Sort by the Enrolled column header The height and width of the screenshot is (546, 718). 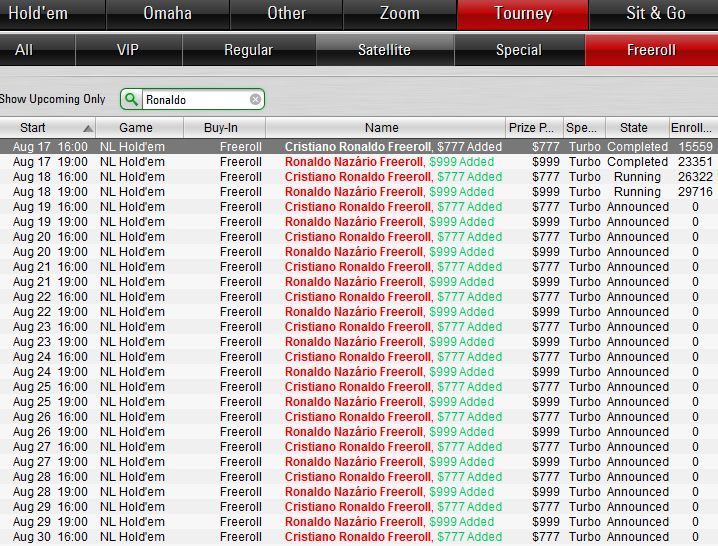click(693, 128)
